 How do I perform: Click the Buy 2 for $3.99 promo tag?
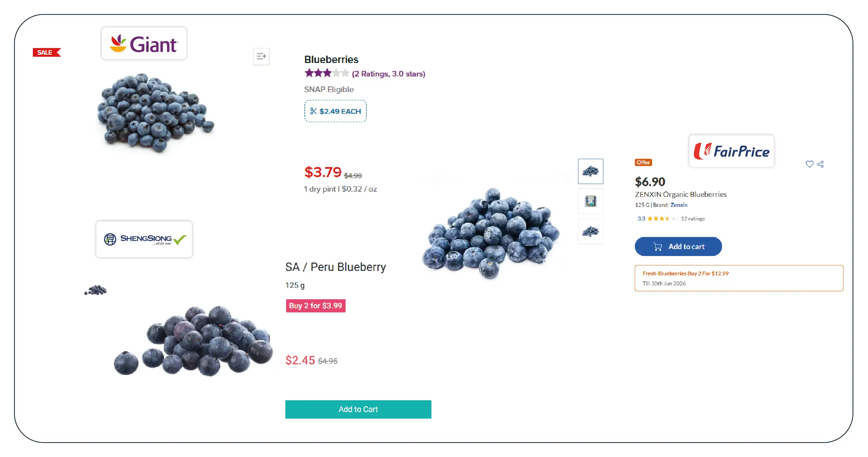316,306
